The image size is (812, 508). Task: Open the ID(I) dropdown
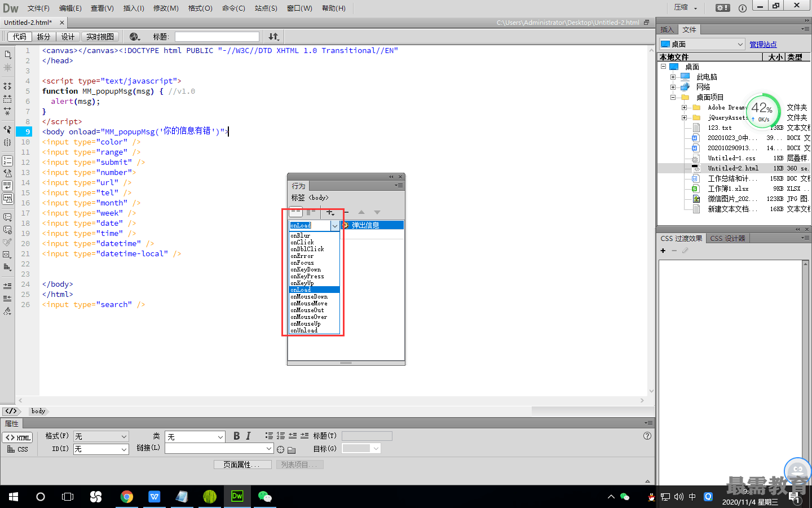pyautogui.click(x=101, y=449)
